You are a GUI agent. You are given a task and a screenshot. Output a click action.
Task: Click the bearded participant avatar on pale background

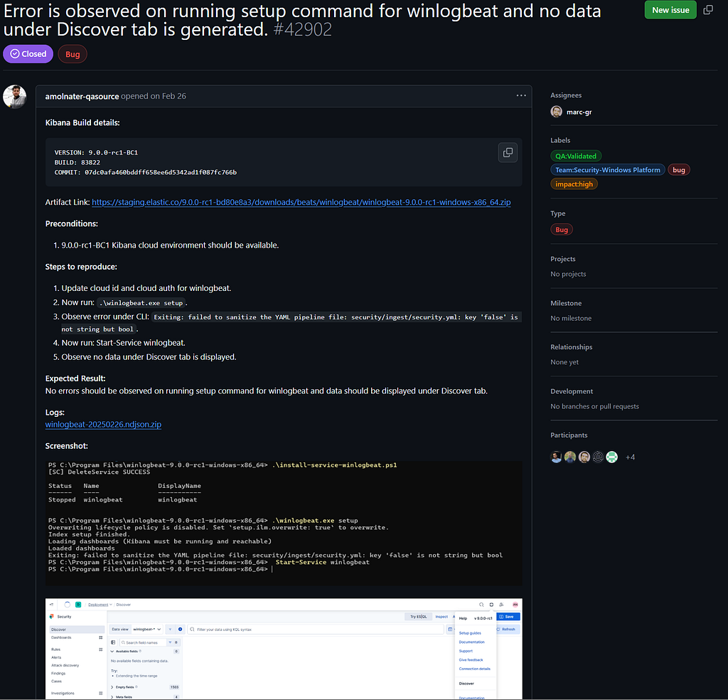pos(584,457)
